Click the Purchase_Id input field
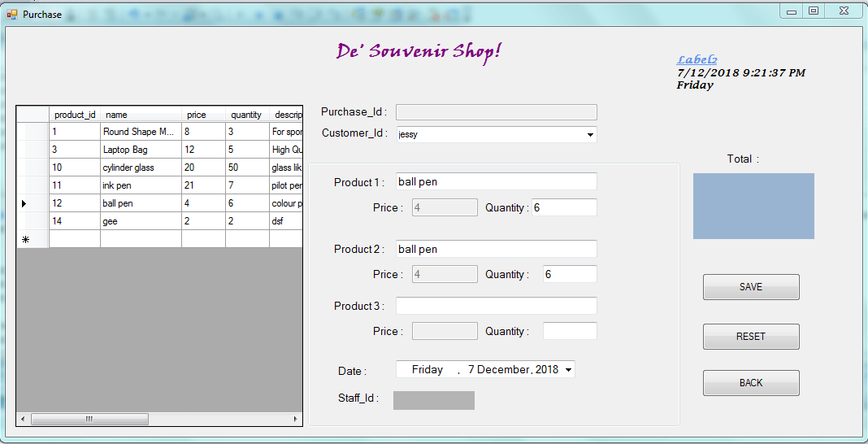Viewport: 868px width, 444px height. (497, 112)
